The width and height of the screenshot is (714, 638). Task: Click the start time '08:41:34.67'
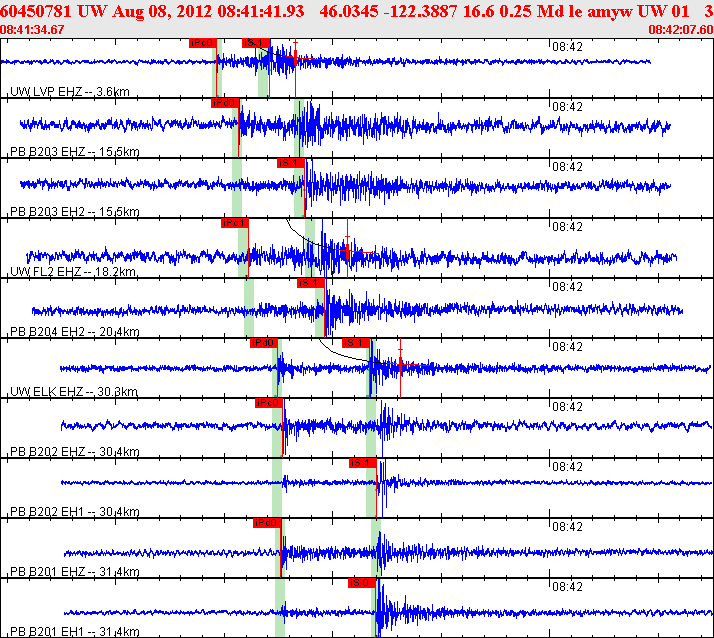click(x=32, y=30)
